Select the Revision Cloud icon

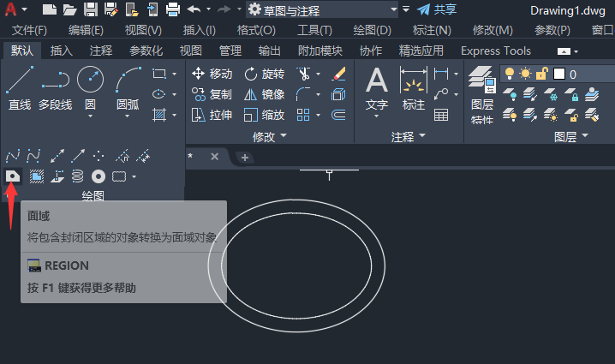(x=119, y=176)
